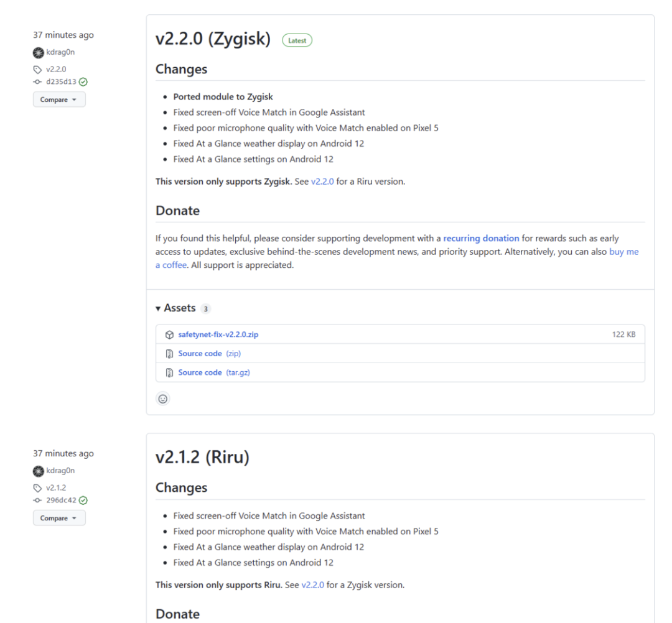
Task: Click the v2.2.0 (Zygisk) release title
Action: click(213, 39)
